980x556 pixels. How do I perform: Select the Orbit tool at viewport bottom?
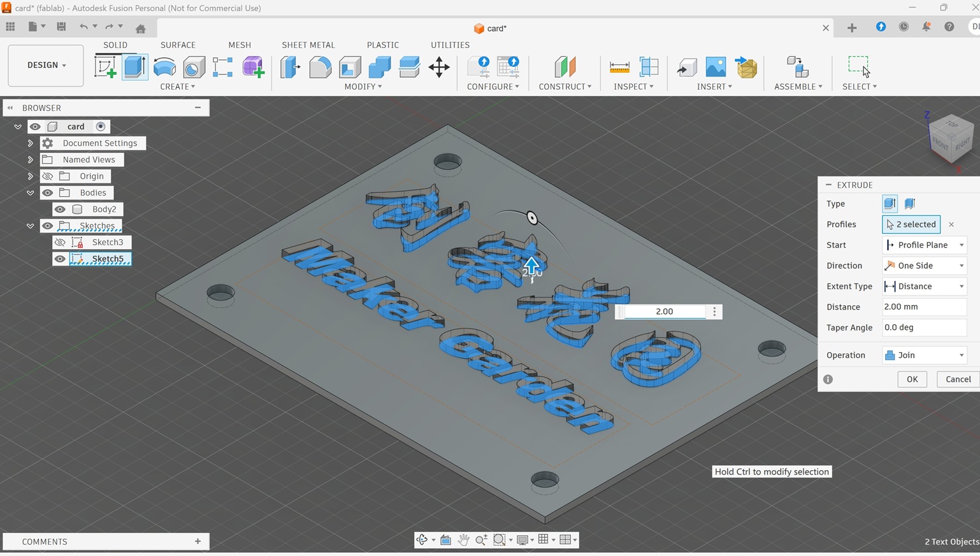[422, 539]
